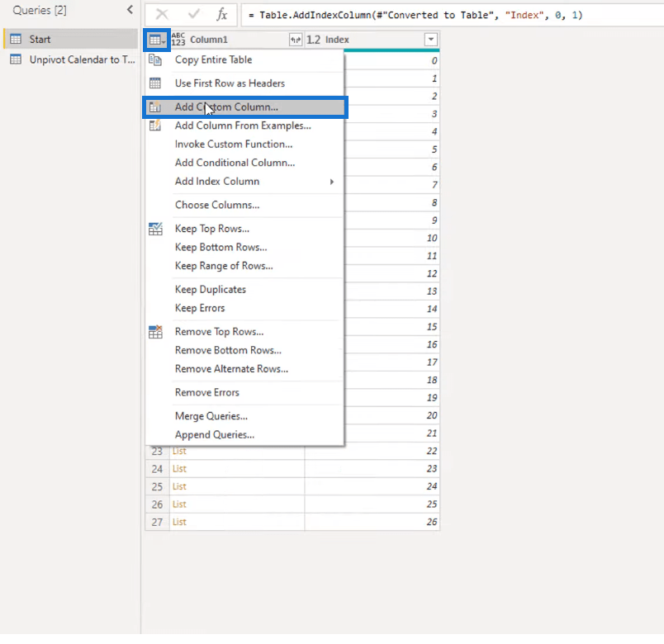Select the Unpivot Calendar to T... query
Viewport: 664px width, 644px height.
pyautogui.click(x=71, y=59)
